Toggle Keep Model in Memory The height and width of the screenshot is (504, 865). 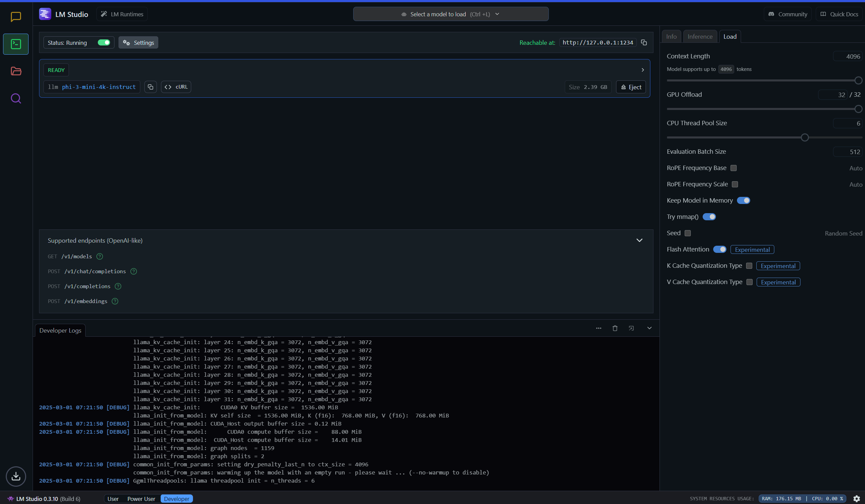(743, 200)
